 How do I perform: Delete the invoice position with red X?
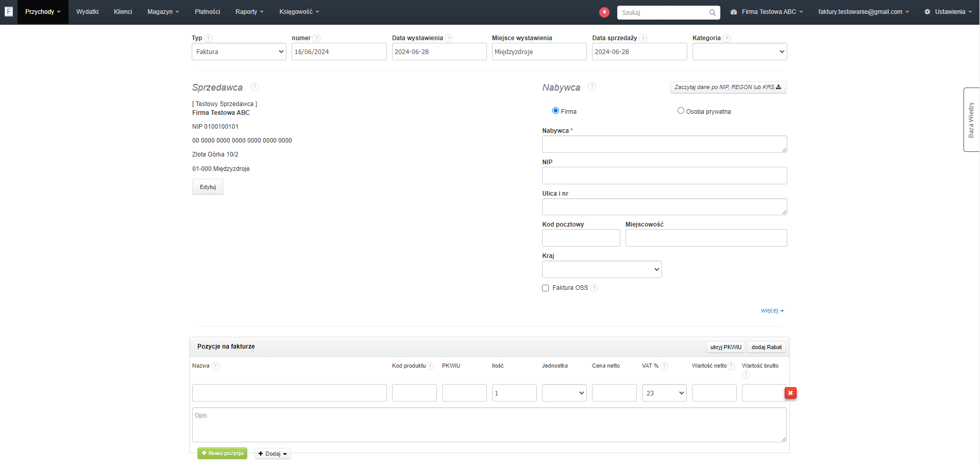pyautogui.click(x=790, y=393)
